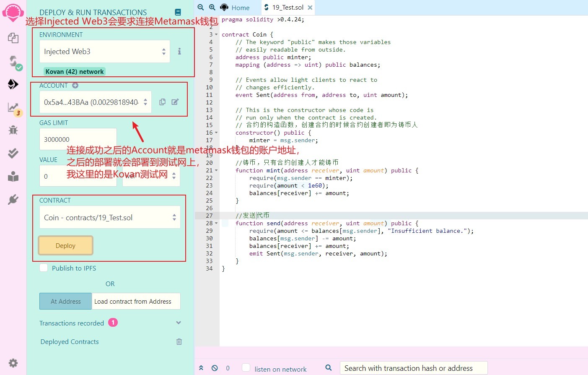Clear the terminal console icon
The image size is (588, 375).
[x=215, y=368]
